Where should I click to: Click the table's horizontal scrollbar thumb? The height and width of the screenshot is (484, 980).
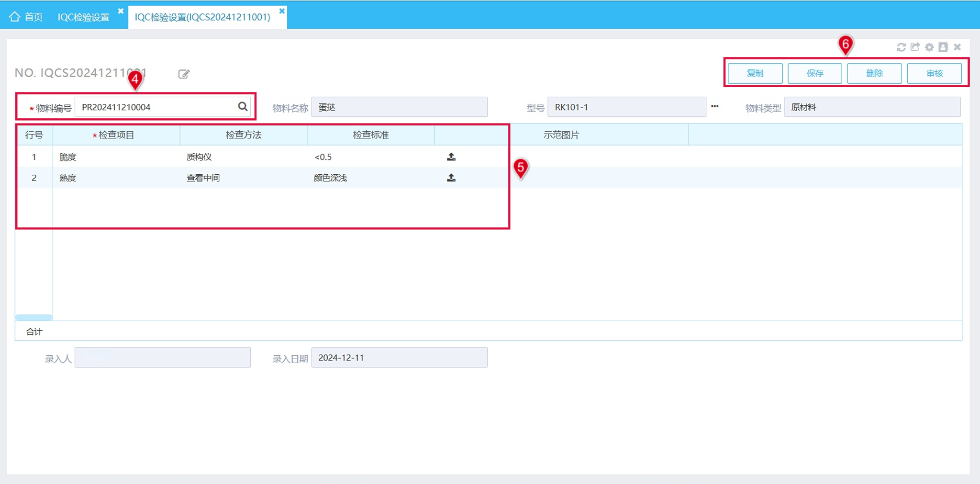tap(33, 317)
